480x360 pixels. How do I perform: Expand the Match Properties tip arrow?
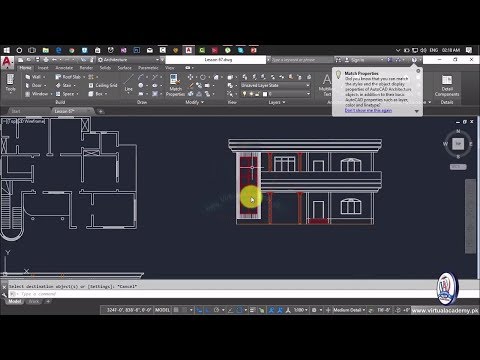(417, 111)
